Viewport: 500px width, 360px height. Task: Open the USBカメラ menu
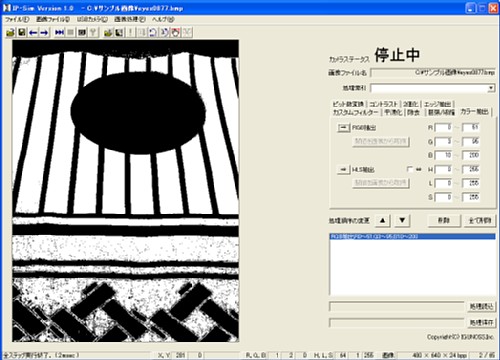point(92,19)
